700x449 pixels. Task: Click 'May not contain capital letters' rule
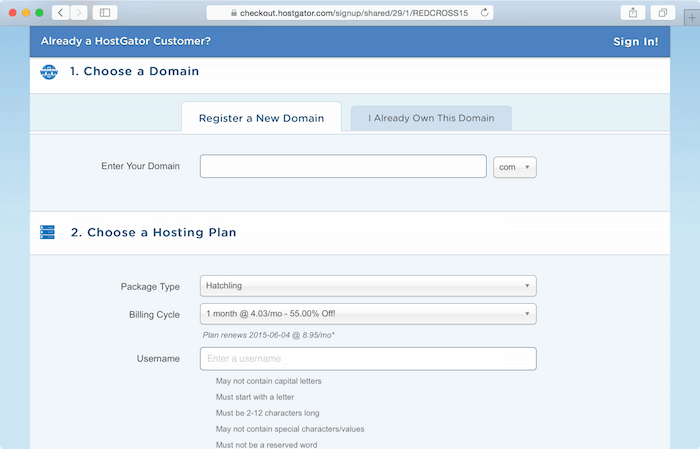[x=269, y=381]
